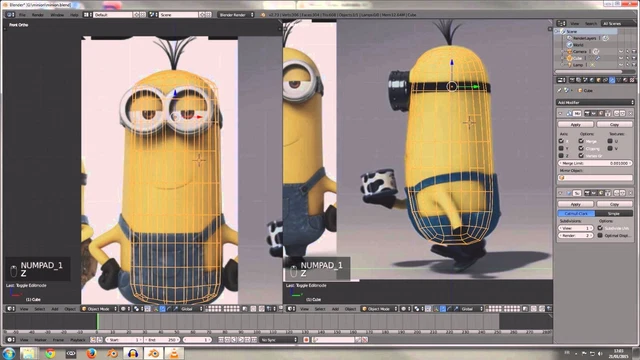The height and width of the screenshot is (360, 640).
Task: Open Chrome from the taskbar
Action: point(50,353)
